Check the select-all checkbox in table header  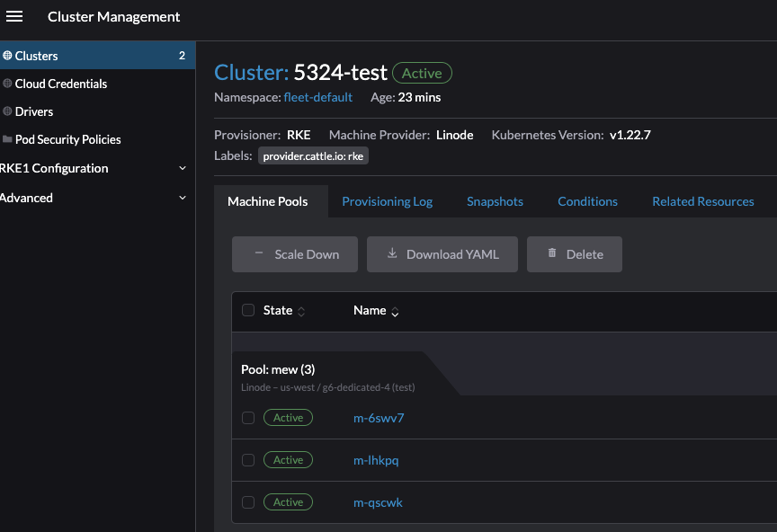(x=248, y=310)
